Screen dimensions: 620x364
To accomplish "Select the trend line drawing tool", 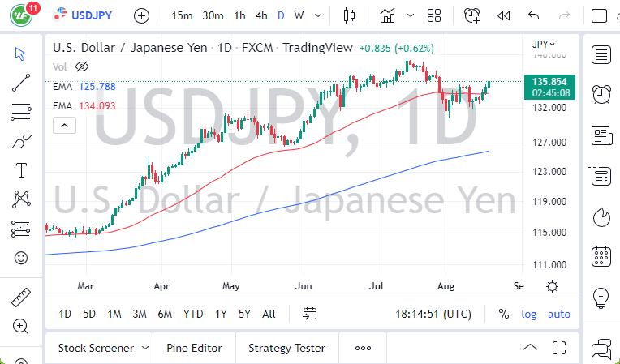I will [21, 81].
